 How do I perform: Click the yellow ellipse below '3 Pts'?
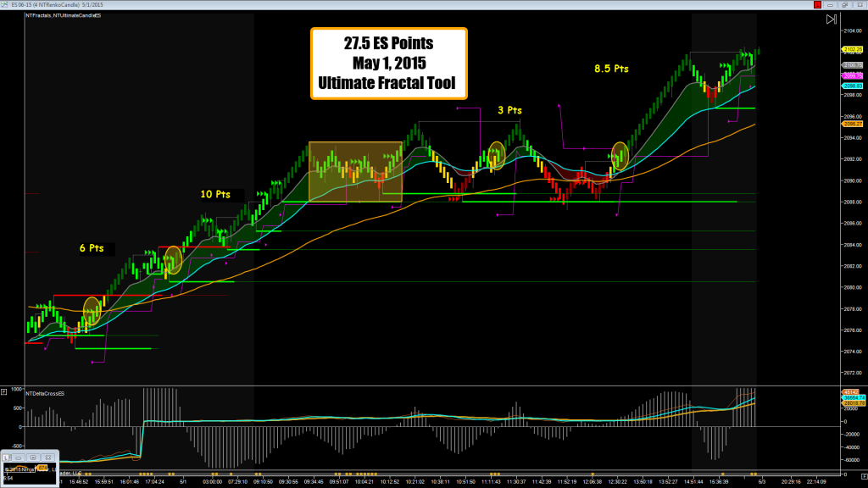tap(497, 153)
